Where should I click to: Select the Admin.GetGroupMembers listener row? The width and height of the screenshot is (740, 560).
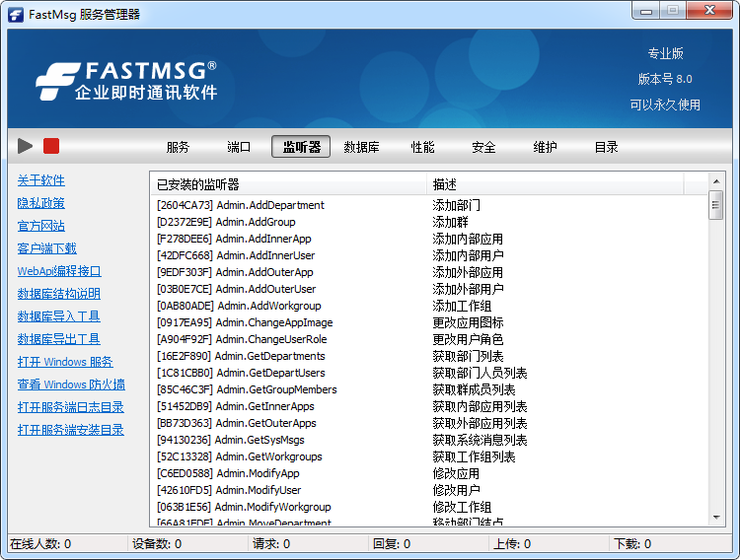coord(428,389)
